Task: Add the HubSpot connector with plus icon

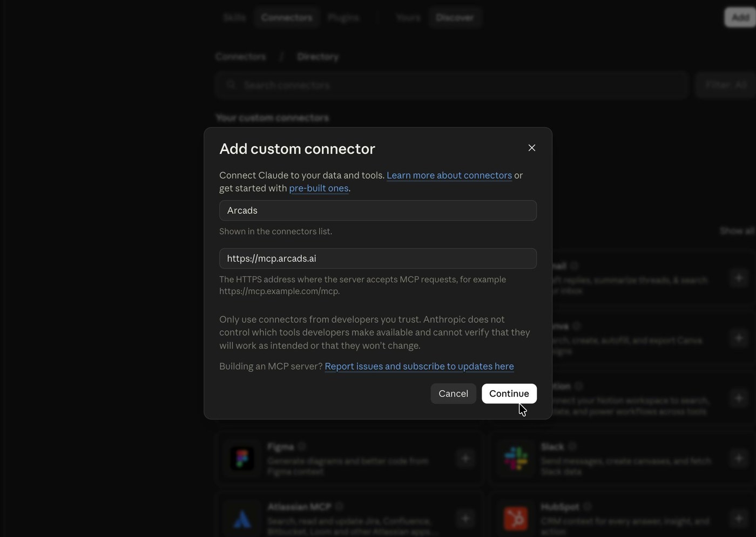Action: [738, 519]
